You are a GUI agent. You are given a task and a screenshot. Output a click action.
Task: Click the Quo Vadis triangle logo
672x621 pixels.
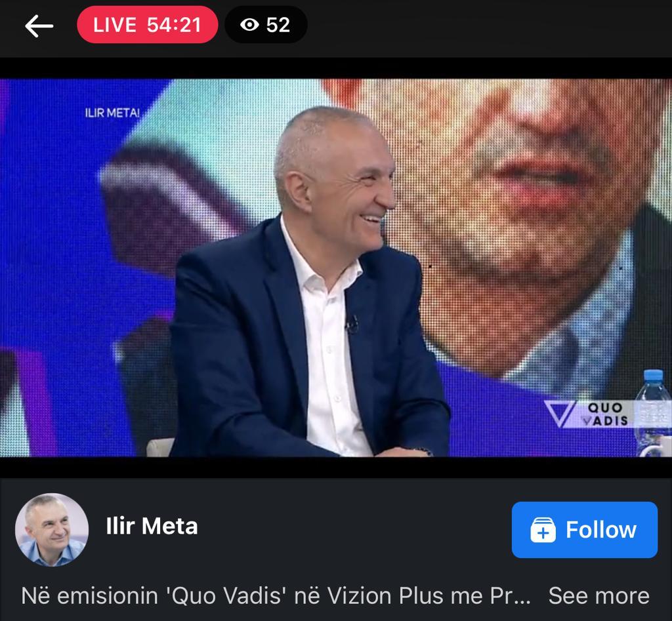tap(559, 413)
